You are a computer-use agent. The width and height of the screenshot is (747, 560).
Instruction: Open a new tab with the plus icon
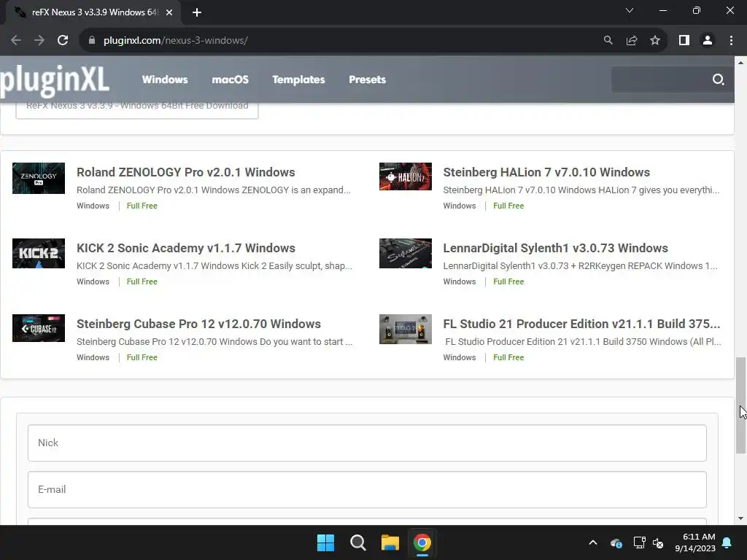pos(197,12)
